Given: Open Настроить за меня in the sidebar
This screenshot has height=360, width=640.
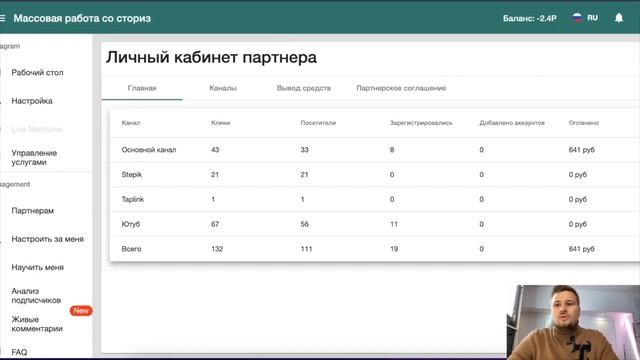Looking at the screenshot, I should point(47,239).
